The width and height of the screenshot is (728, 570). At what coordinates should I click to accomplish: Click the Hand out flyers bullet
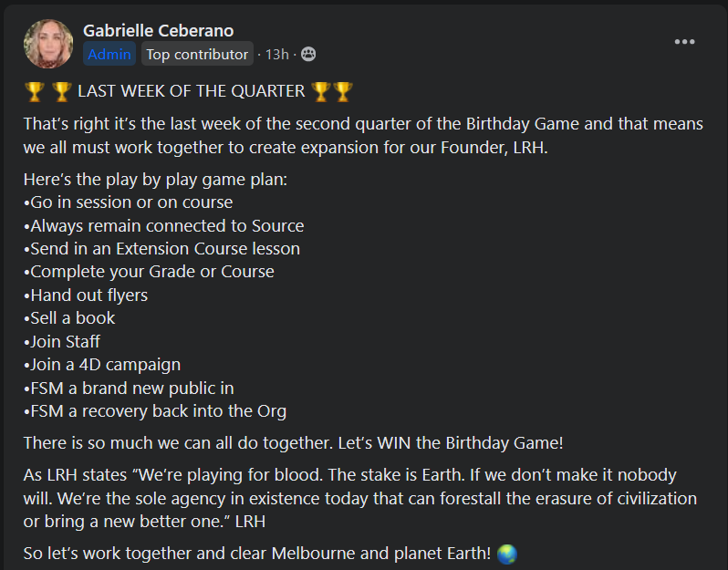point(88,295)
